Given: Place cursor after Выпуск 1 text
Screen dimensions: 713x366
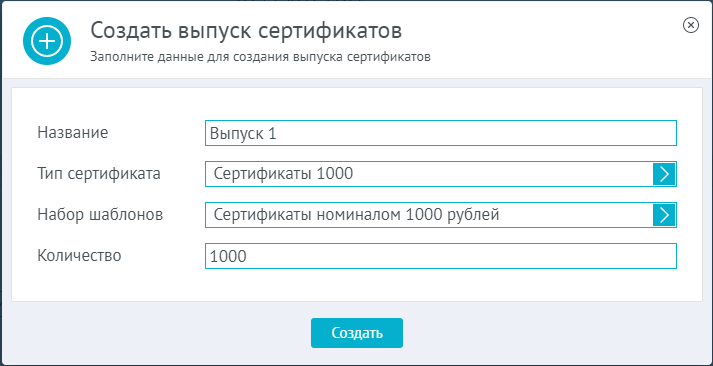Looking at the screenshot, I should click(x=277, y=133).
